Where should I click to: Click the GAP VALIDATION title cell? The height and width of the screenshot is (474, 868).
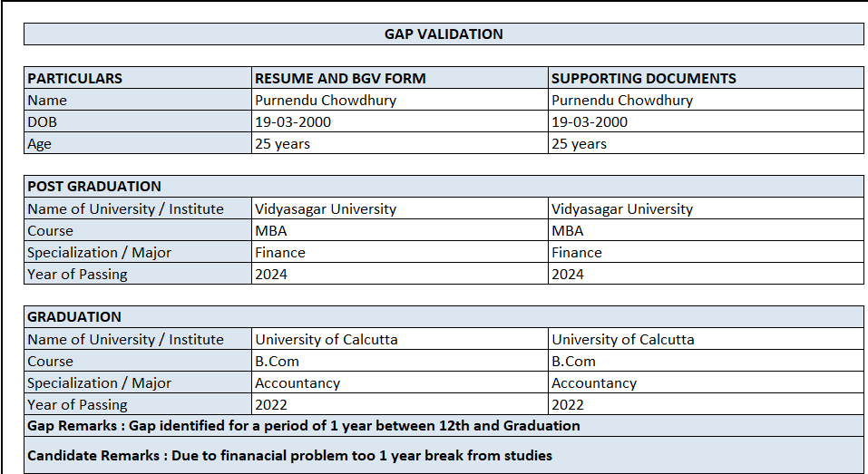(x=444, y=34)
